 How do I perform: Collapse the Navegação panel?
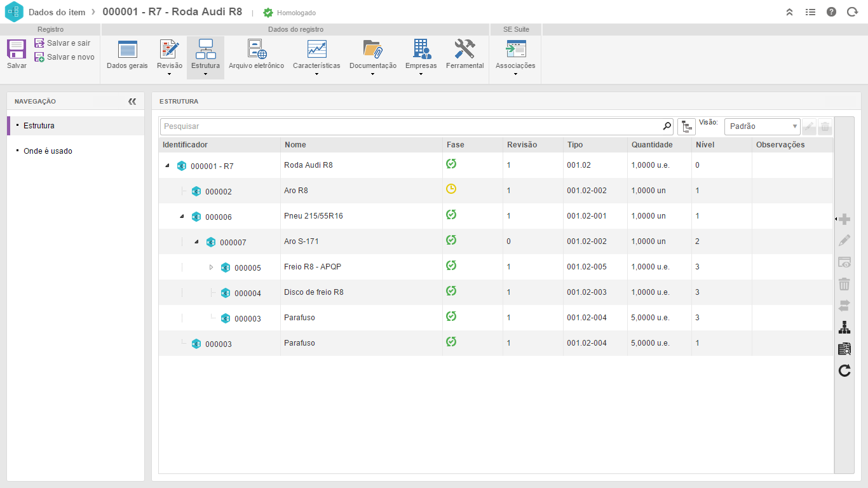click(132, 102)
